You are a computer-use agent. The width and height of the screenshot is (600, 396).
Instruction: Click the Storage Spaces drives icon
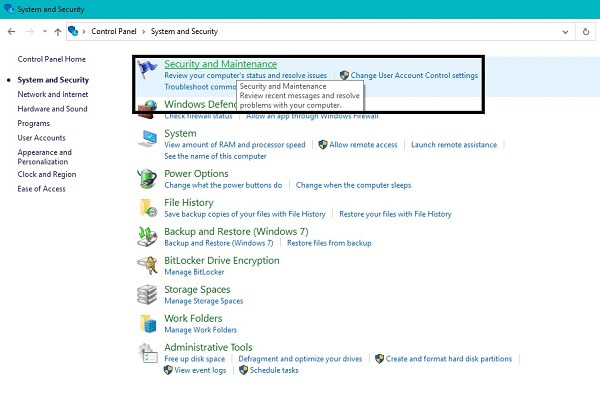[147, 294]
